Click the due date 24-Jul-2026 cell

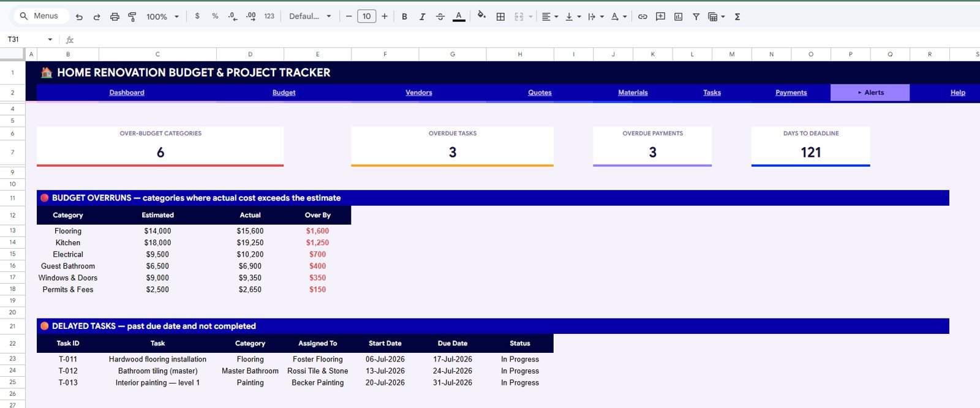(x=453, y=371)
